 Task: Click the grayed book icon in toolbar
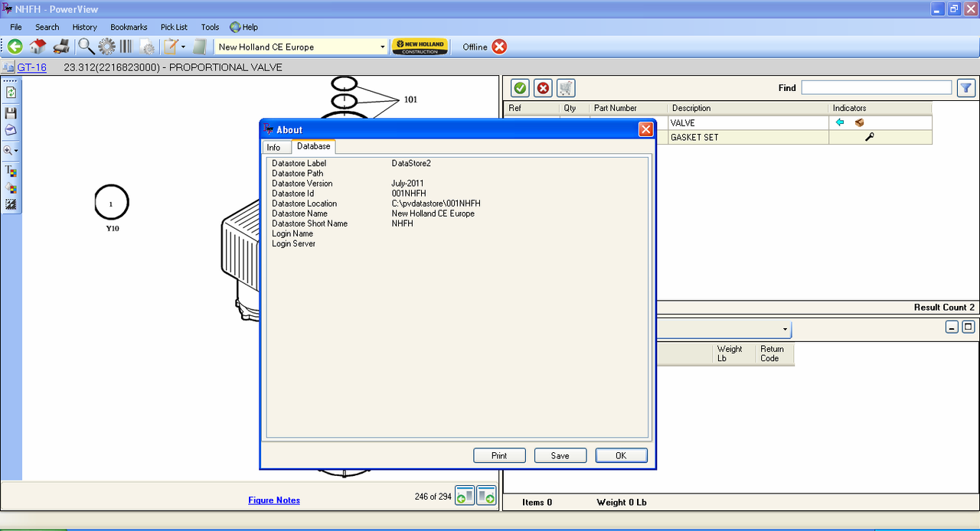[x=200, y=47]
